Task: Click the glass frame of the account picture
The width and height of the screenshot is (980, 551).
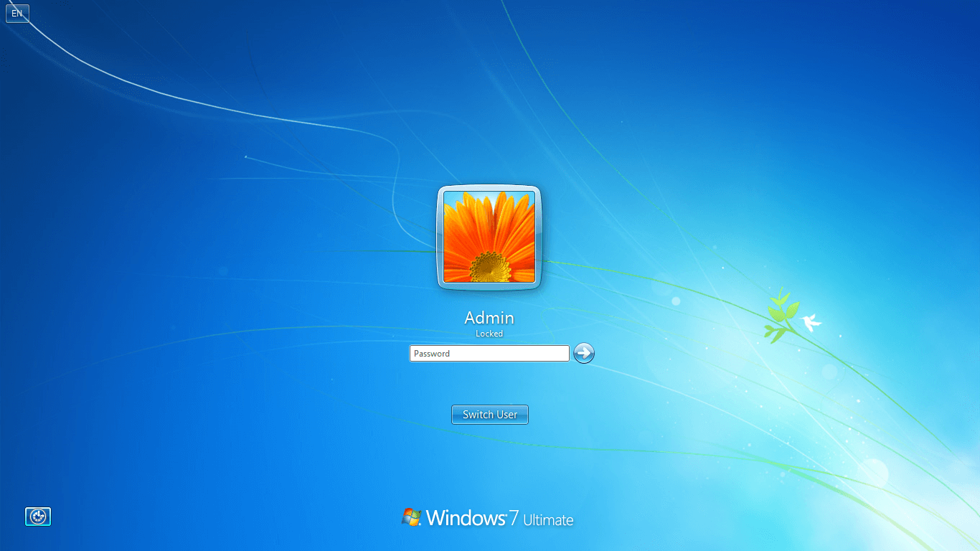Action: [x=440, y=237]
